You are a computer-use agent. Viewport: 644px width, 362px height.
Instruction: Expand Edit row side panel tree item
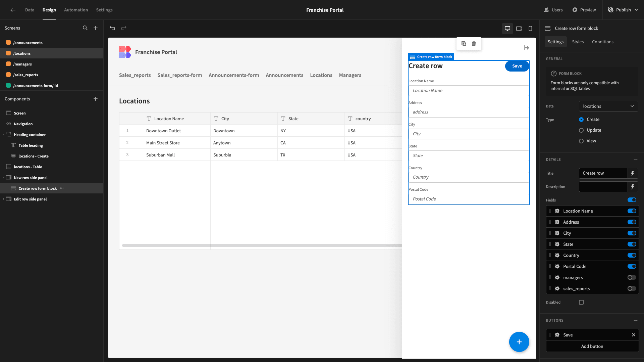coord(3,199)
